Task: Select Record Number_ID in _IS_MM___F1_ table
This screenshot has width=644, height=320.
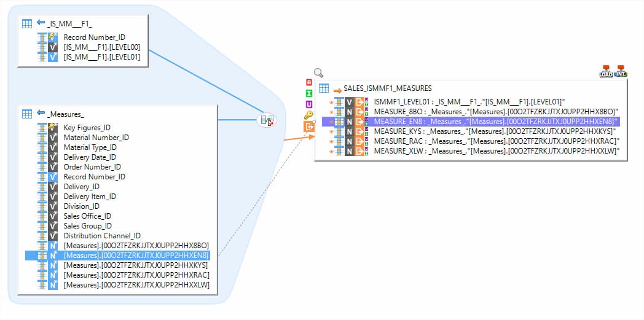Action: 94,37
